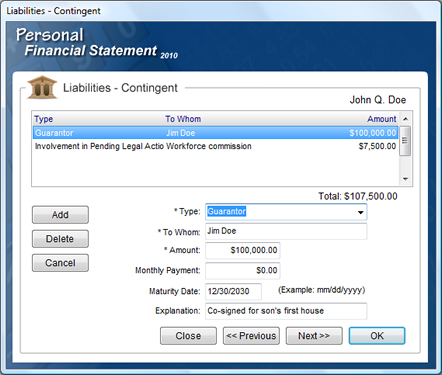Confirm with the OK button
The image size is (442, 375).
[x=377, y=336]
